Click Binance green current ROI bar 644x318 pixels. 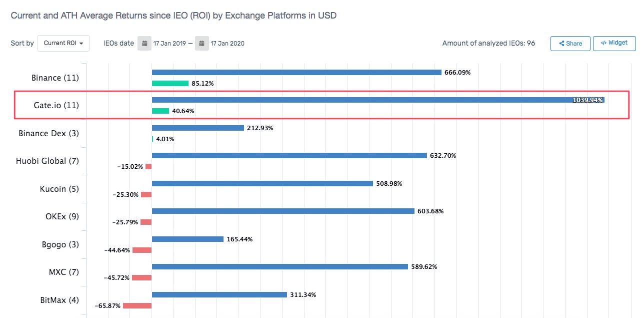pyautogui.click(x=170, y=84)
